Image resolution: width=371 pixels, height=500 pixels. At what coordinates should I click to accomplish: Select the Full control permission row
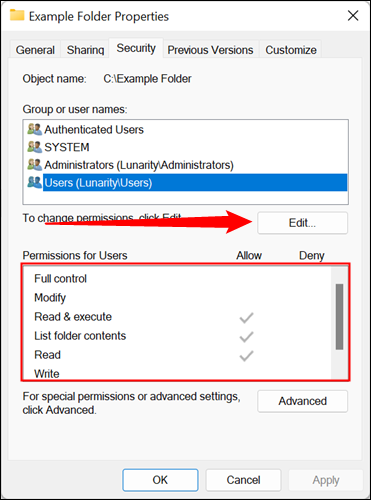(177, 279)
